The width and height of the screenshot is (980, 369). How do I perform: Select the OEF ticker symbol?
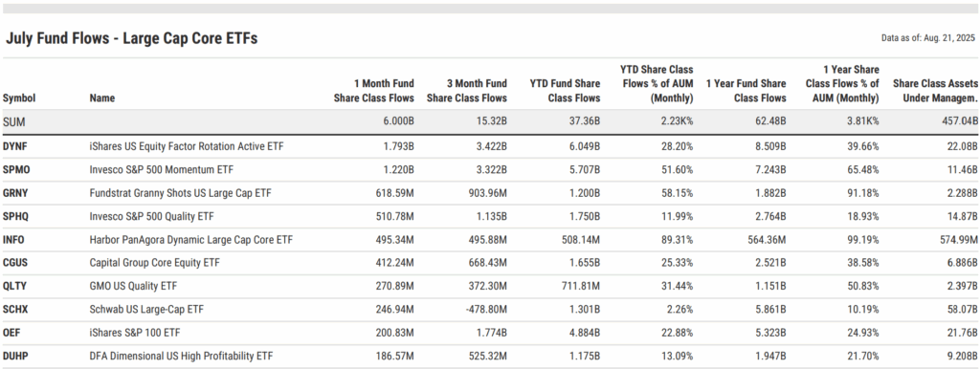[11, 333]
